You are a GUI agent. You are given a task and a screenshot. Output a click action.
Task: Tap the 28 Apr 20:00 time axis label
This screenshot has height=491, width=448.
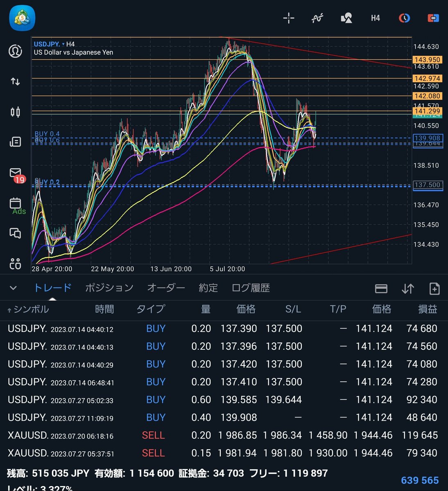(x=52, y=269)
